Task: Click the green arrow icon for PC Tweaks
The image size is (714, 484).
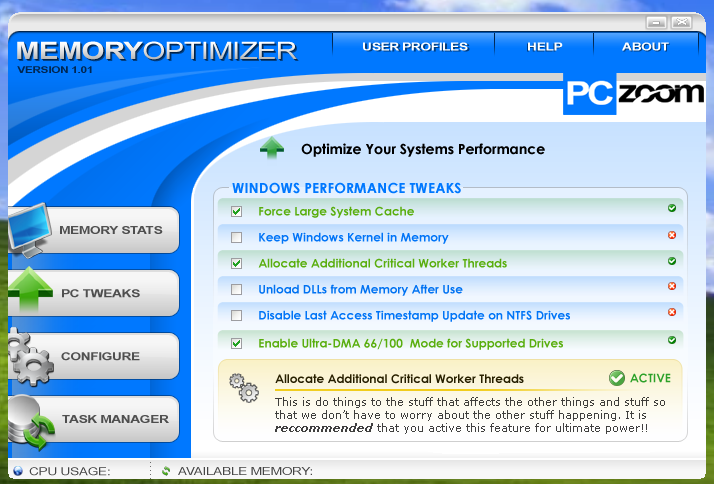Action: pyautogui.click(x=30, y=290)
